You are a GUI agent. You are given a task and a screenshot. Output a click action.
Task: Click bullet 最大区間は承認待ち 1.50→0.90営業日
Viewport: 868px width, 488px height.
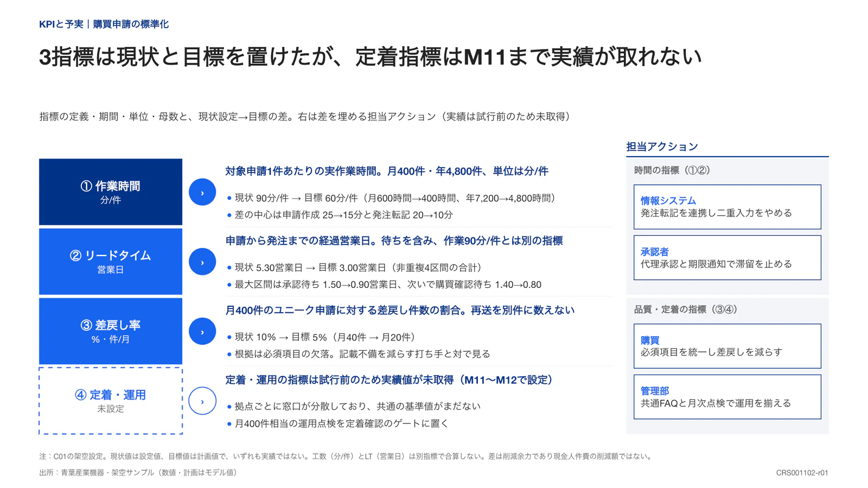[x=384, y=285]
